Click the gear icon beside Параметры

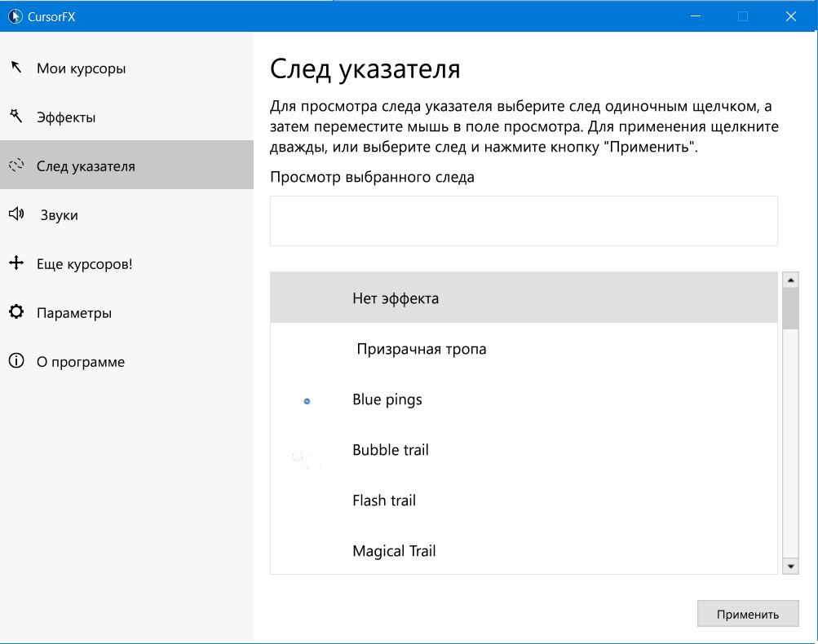point(16,312)
